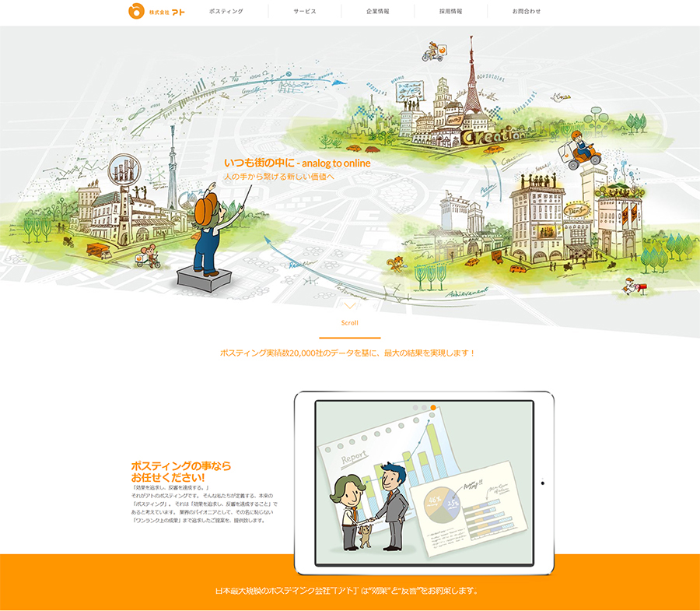Select the active orange slide dot

click(433, 407)
